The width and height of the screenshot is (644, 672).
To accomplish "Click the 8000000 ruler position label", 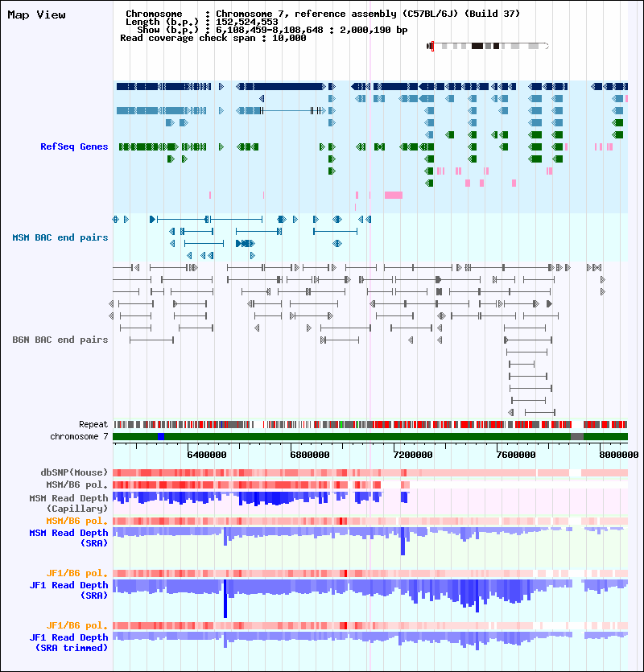I will [618, 454].
